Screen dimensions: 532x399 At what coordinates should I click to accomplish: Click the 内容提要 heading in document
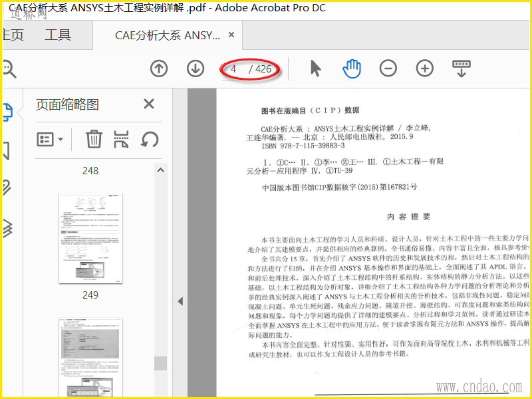coord(409,217)
